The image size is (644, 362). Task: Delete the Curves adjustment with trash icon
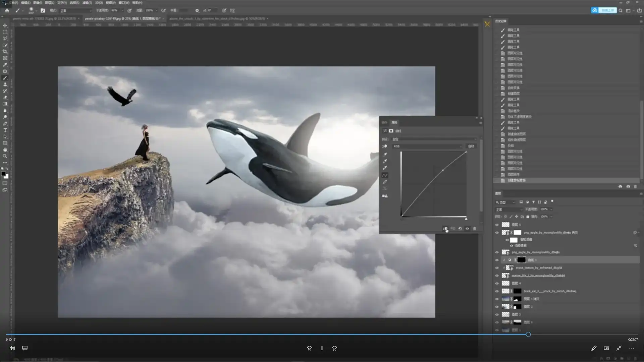coord(474,229)
